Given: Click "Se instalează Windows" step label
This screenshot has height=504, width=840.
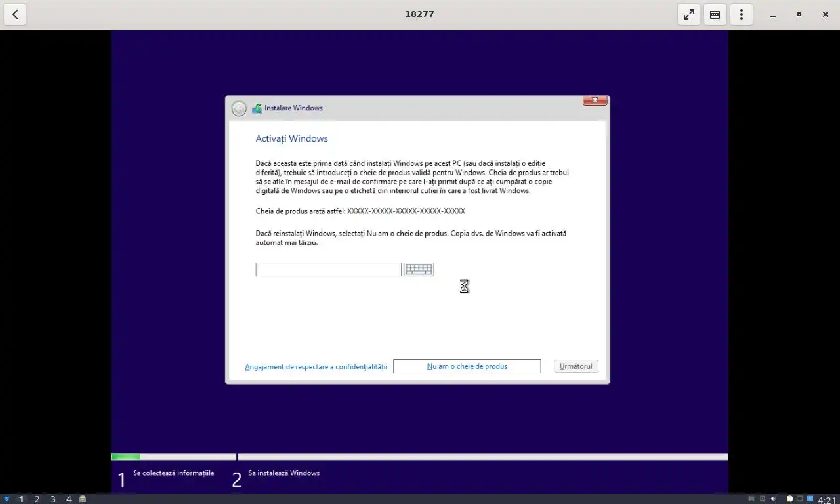Looking at the screenshot, I should point(284,473).
